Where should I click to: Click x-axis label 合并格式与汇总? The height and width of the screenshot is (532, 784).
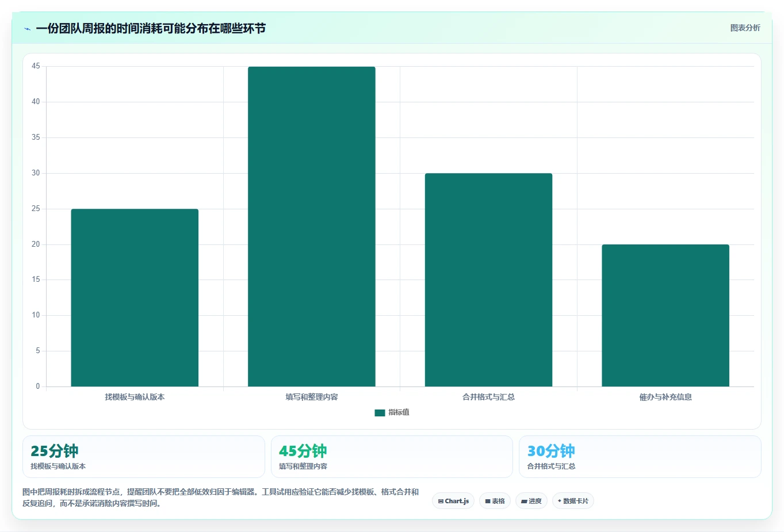point(488,397)
